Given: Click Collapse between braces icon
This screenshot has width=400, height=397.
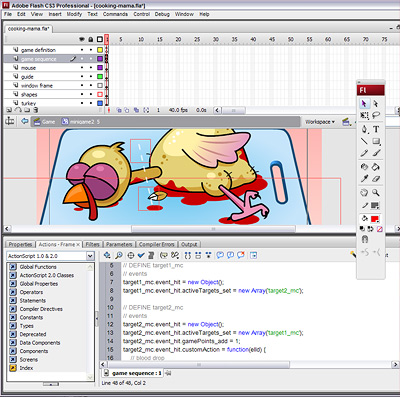Looking at the screenshot, I should point(188,255).
